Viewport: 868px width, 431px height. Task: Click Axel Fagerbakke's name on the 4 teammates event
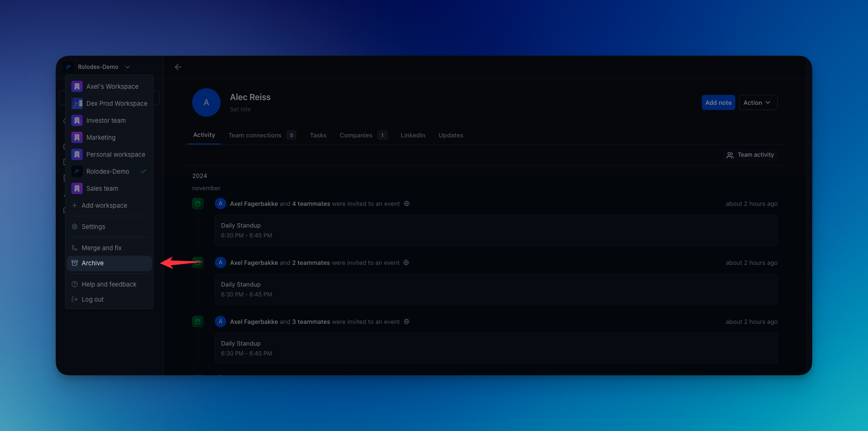click(x=254, y=204)
